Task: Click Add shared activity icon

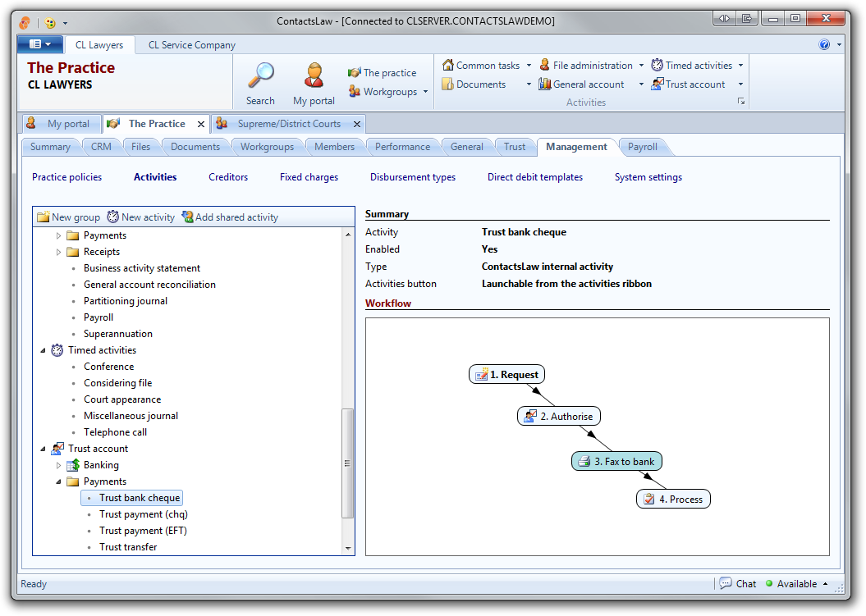Action: 187,217
